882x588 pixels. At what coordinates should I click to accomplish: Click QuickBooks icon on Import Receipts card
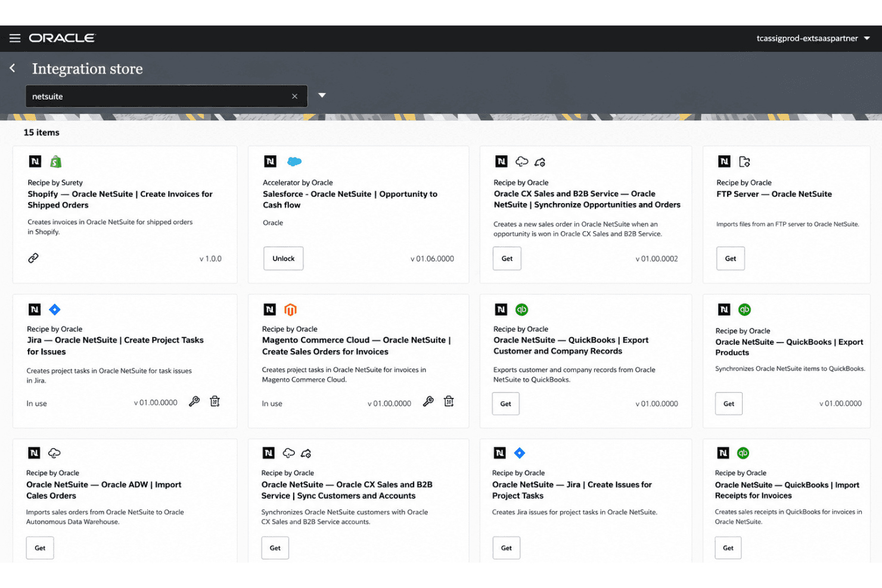[743, 453]
